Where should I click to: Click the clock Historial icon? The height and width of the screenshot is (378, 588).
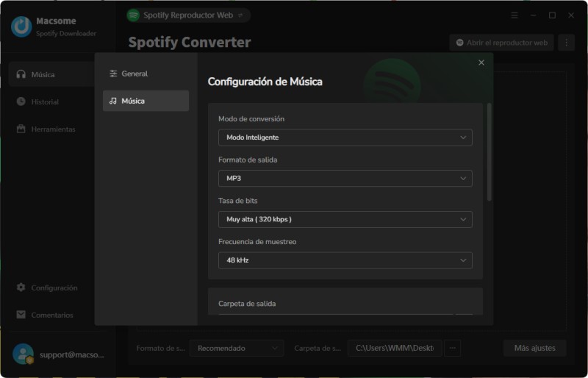coord(21,101)
